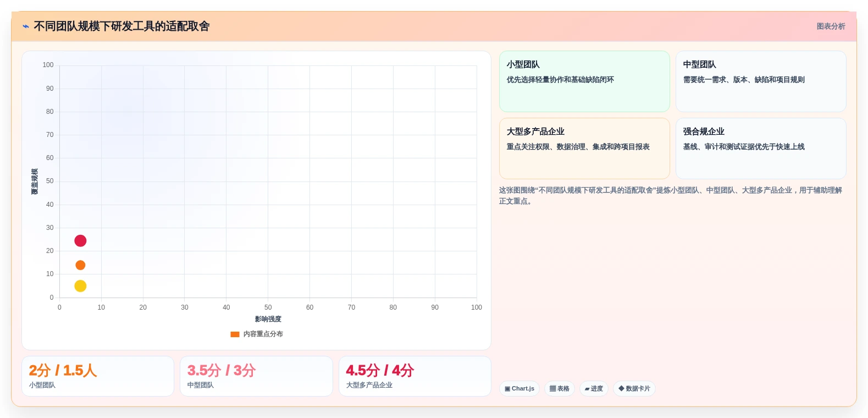
Task: Click text 基线、审计和测试证据优先于快速上线
Action: [744, 147]
